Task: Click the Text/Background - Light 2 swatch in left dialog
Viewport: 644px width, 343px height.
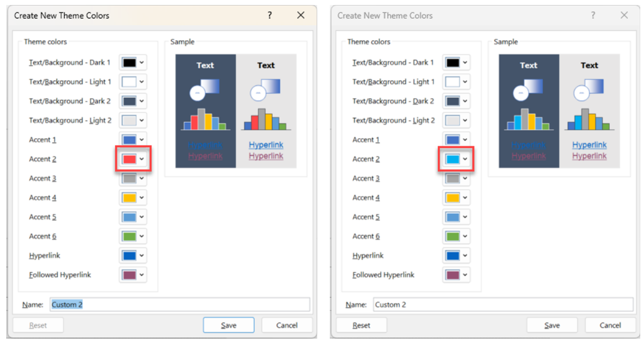Action: pos(129,120)
